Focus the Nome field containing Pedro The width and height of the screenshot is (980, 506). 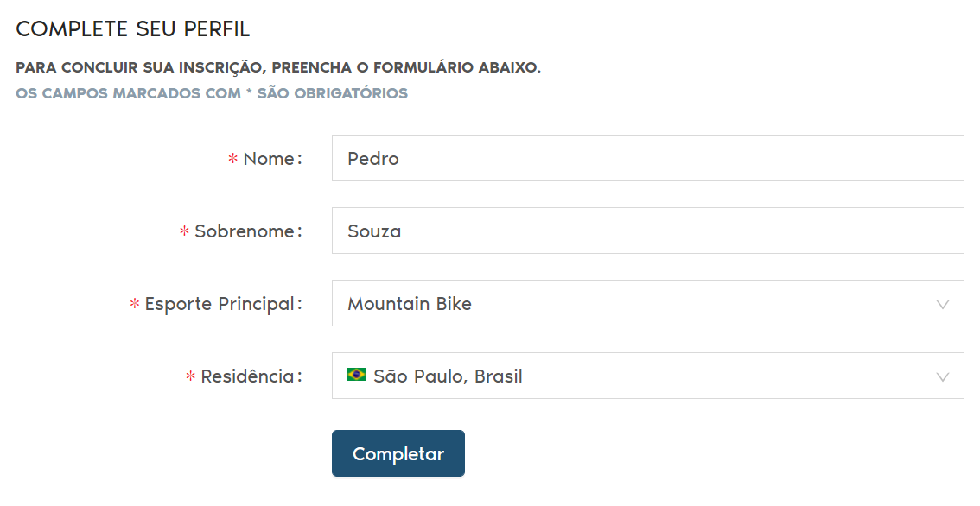(x=647, y=159)
